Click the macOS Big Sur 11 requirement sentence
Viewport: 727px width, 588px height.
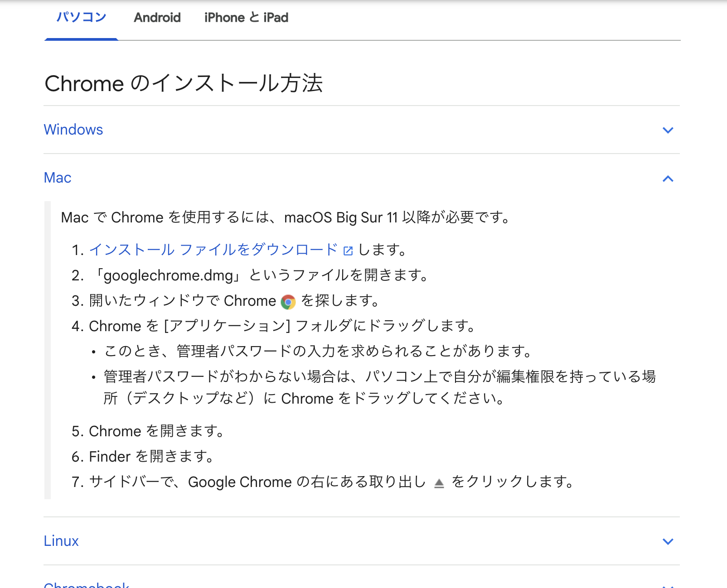coord(285,217)
